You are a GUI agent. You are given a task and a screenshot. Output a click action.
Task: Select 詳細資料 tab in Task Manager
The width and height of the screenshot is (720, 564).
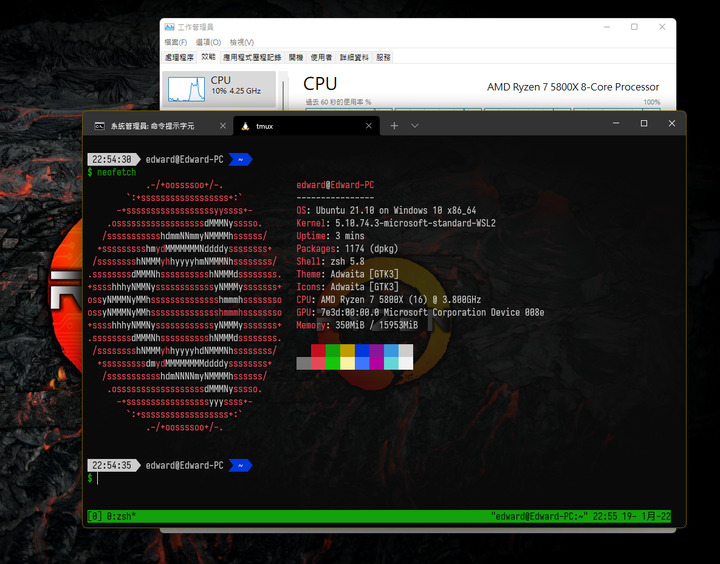pyautogui.click(x=354, y=57)
